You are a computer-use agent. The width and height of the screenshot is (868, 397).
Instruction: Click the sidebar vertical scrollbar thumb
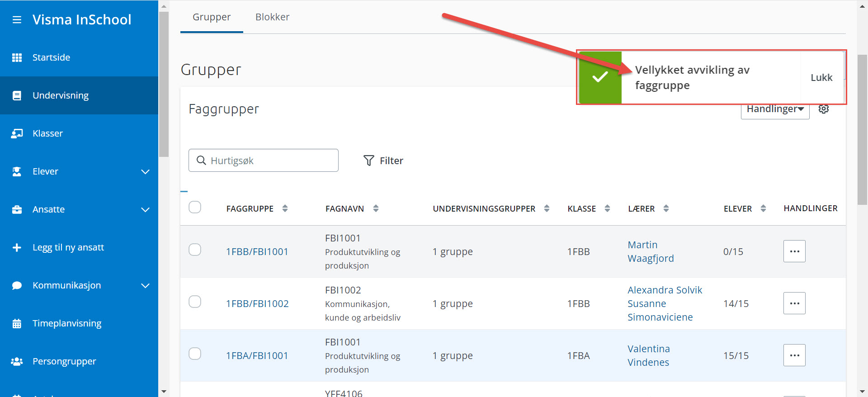point(164,84)
